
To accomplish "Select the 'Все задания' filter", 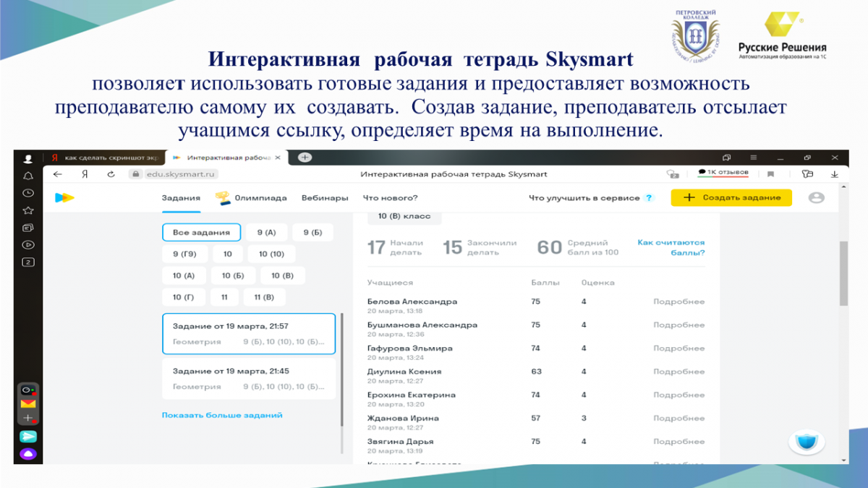I will (x=202, y=233).
